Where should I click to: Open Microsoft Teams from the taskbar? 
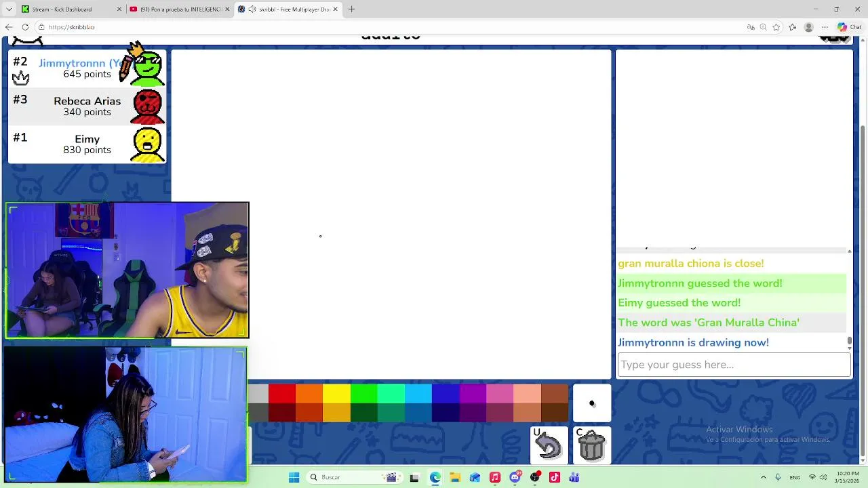click(574, 477)
